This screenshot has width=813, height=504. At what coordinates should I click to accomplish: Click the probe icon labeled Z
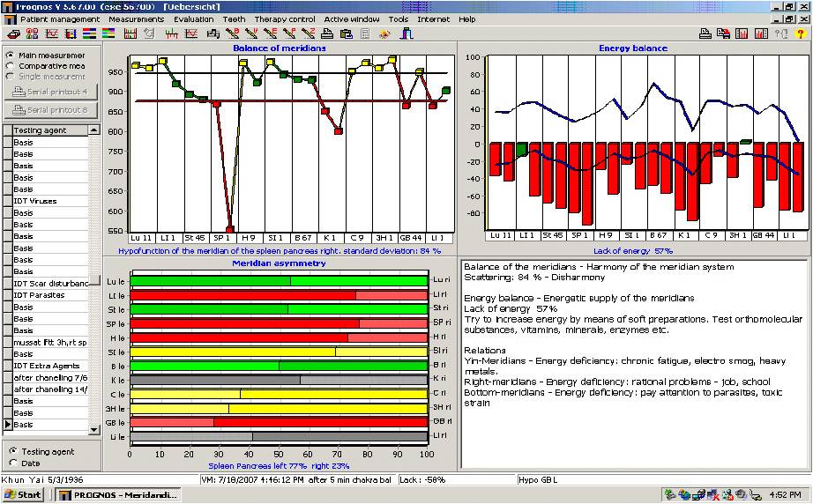308,34
